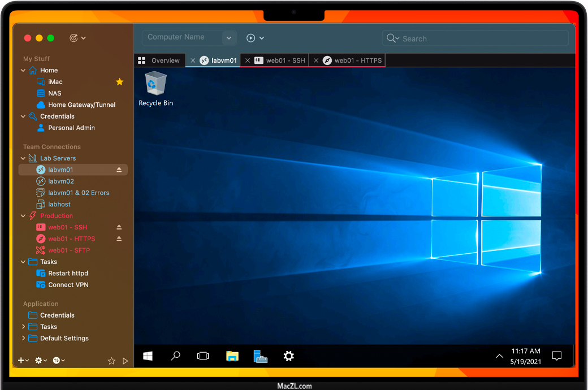Screen dimensions: 588x390
Task: Select Restart httpd task in sidebar
Action: coord(68,273)
